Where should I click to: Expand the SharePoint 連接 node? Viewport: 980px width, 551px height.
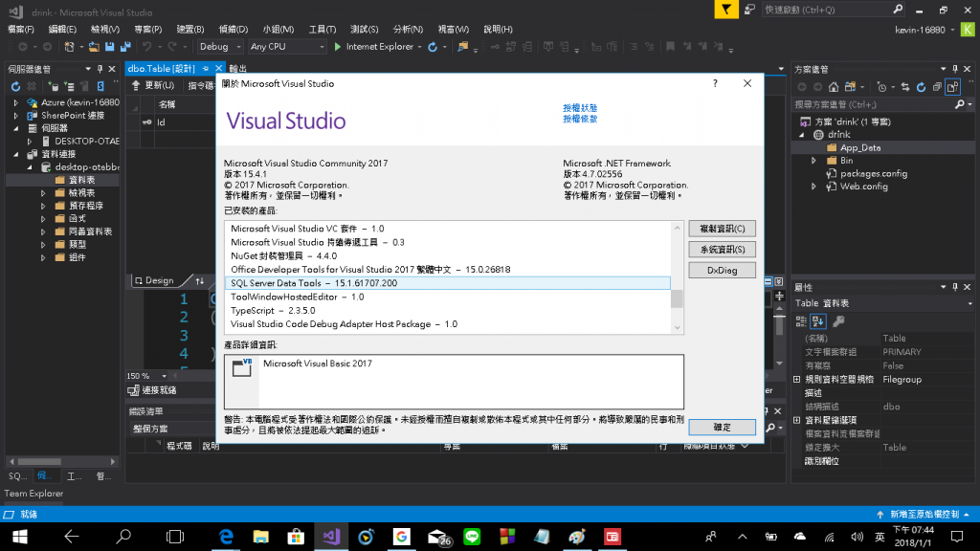[16, 116]
